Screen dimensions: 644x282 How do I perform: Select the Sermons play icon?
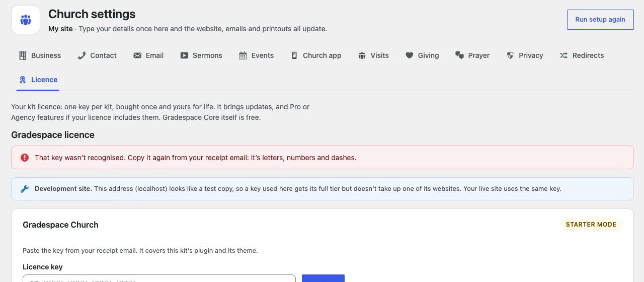184,55
